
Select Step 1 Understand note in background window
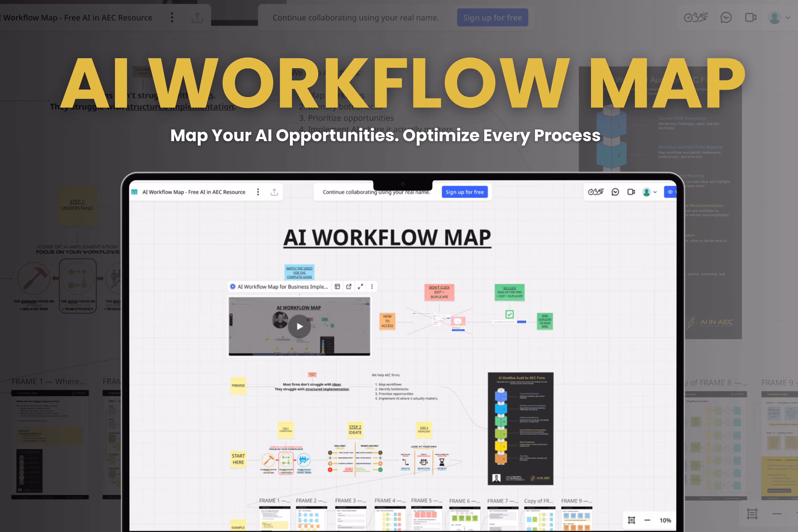[77, 205]
